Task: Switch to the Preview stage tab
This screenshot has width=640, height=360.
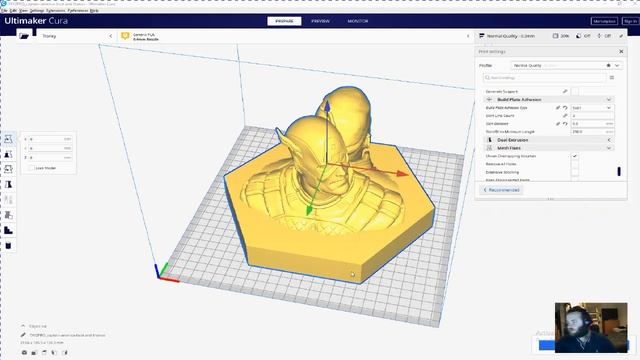Action: click(320, 21)
